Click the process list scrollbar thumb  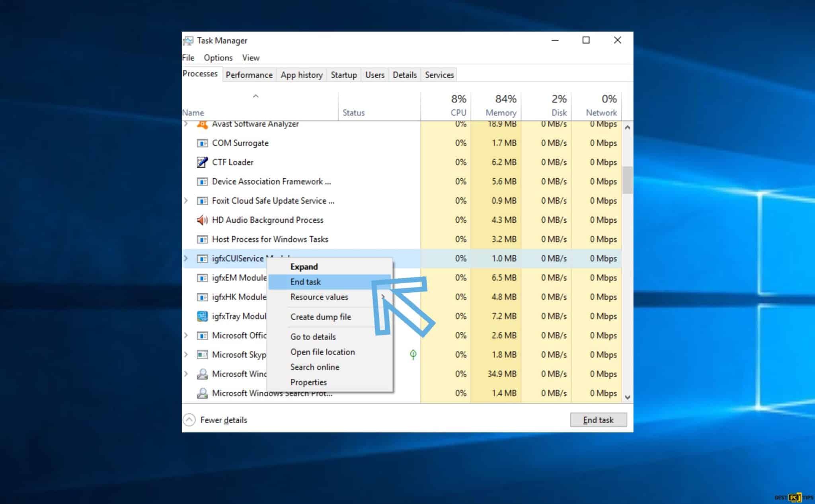point(628,180)
